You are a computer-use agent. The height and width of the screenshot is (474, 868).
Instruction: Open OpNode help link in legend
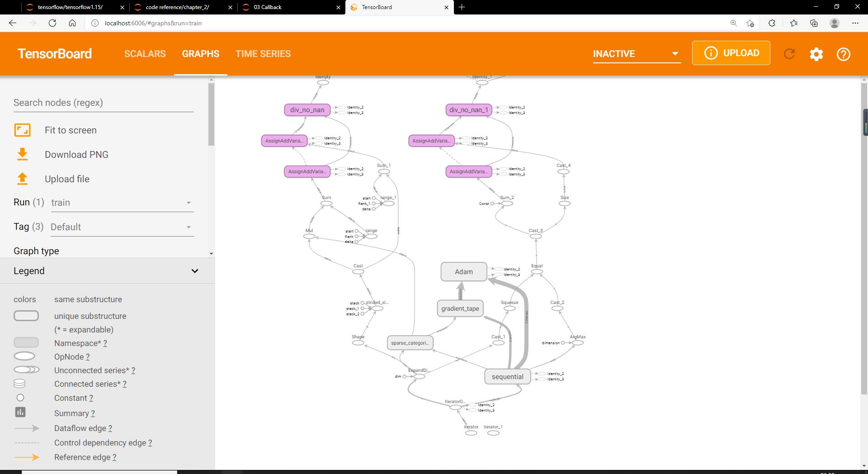(x=88, y=357)
